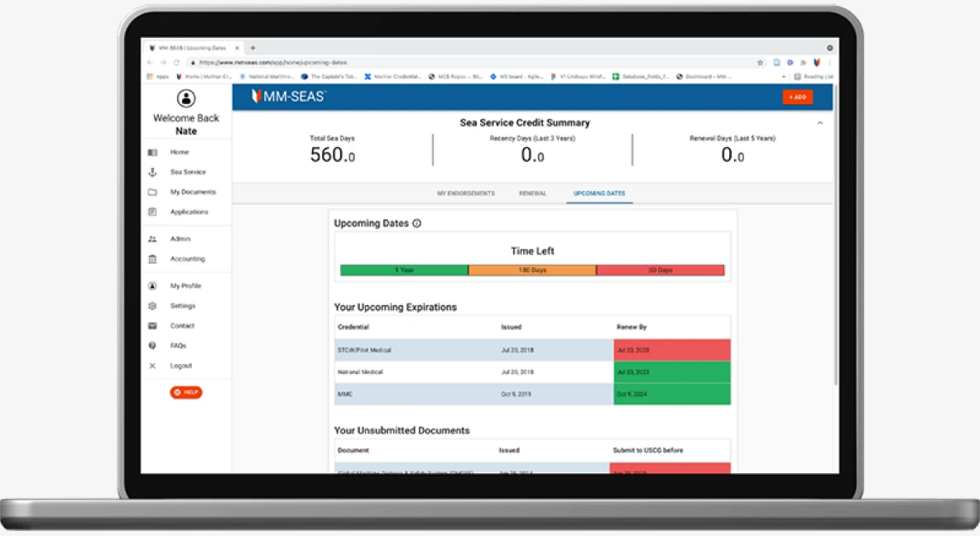Go to Applications menu link
The width and height of the screenshot is (980, 536).
pyautogui.click(x=189, y=212)
